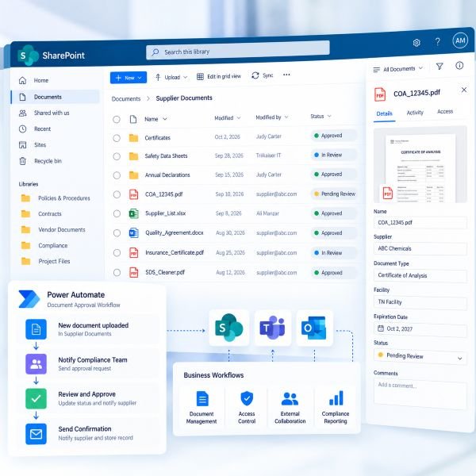This screenshot has height=476, width=476.
Task: Select the Supplier_List.xlsx row checkbox
Action: 117,213
